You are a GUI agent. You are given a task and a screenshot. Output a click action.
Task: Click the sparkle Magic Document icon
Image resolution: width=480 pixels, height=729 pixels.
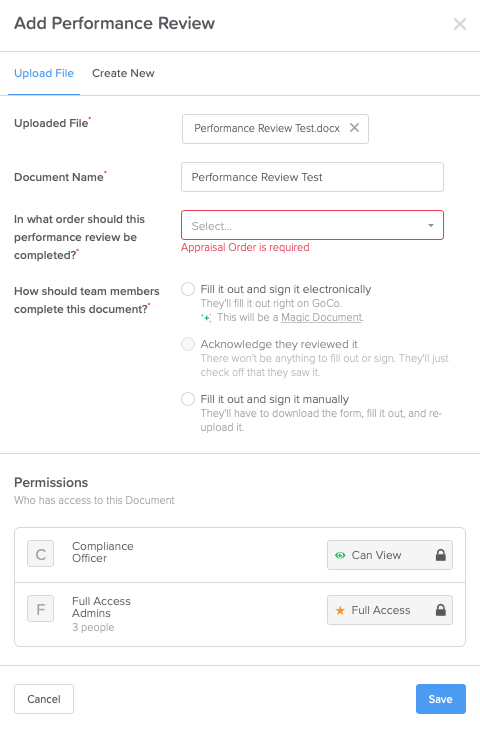(x=206, y=318)
